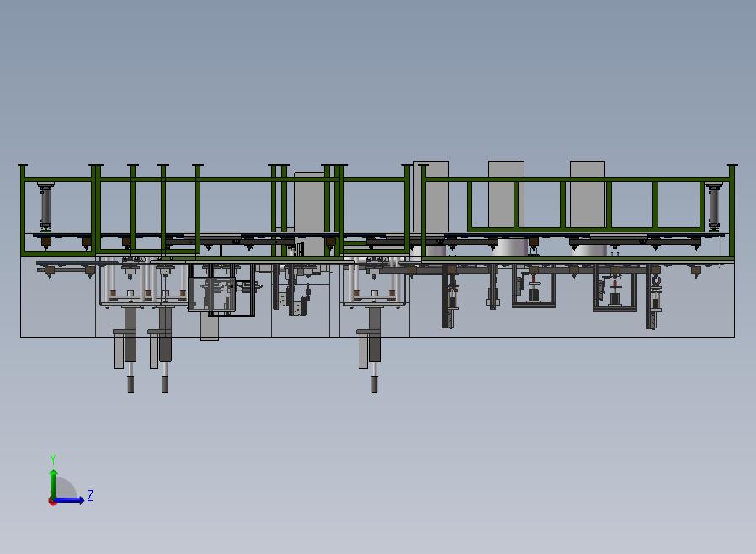The height and width of the screenshot is (554, 756).
Task: Click the red origin ball of the orientation triad
Action: click(51, 502)
